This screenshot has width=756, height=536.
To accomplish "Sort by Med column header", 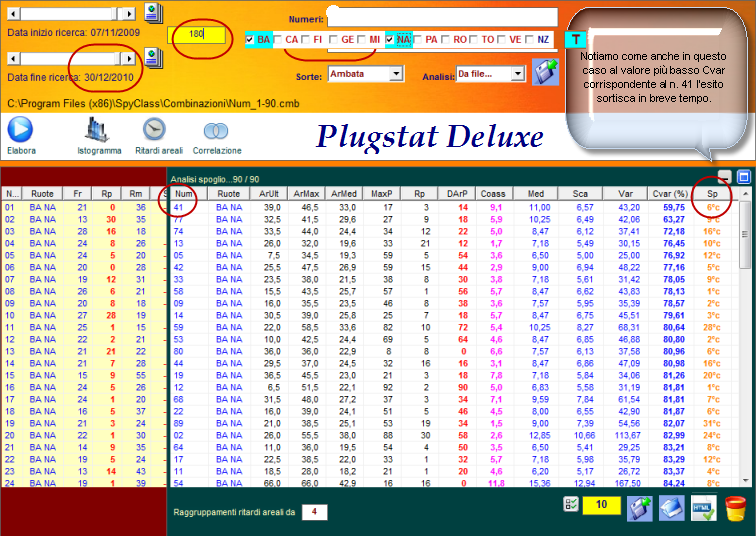I will point(535,194).
